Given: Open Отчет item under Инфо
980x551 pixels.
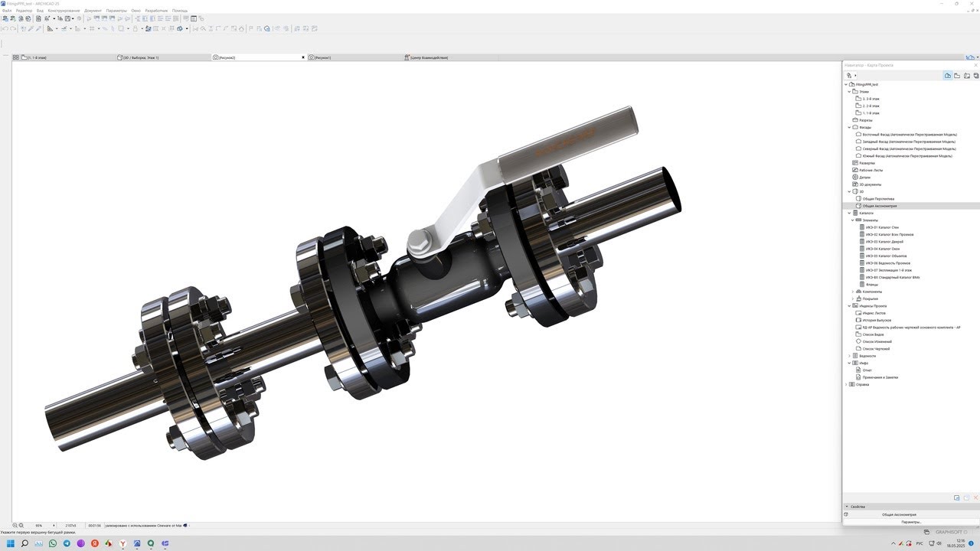Looking at the screenshot, I should click(x=867, y=370).
